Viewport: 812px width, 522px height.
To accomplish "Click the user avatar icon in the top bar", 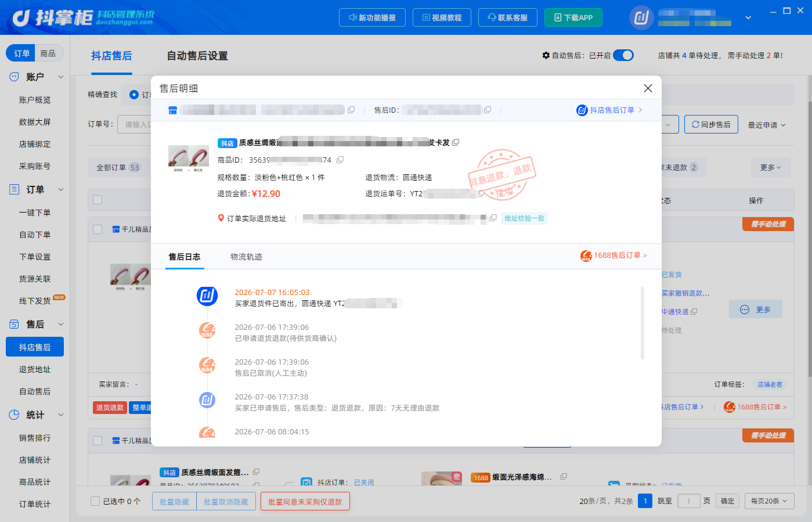I will pyautogui.click(x=641, y=17).
